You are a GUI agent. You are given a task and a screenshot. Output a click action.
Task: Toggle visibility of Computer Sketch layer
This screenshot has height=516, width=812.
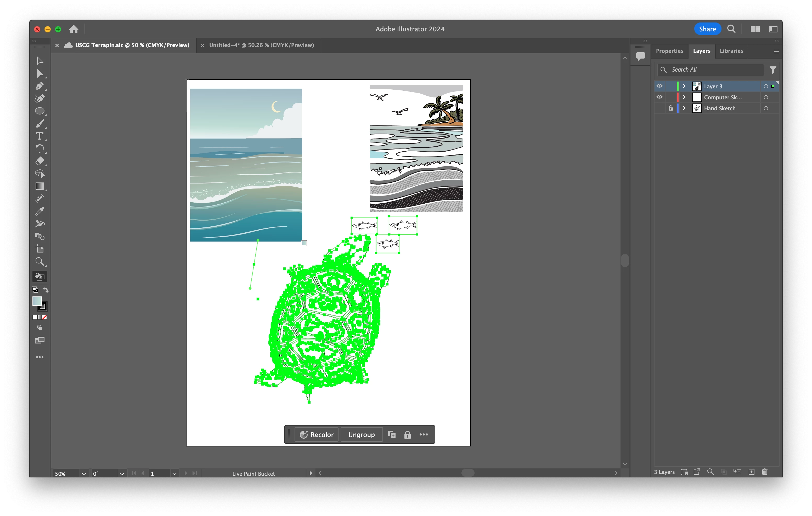point(659,97)
